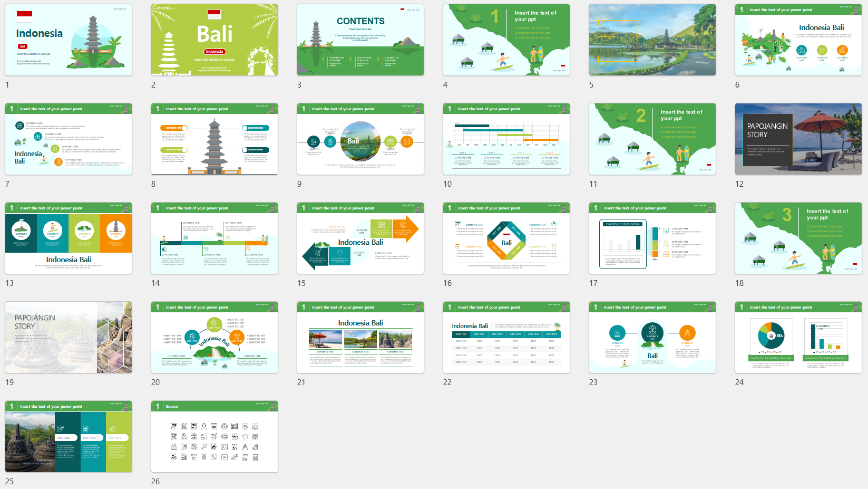Screen dimensions: 868x489
Task: Open slide 19, faded Papojangin Story slide
Action: click(x=69, y=338)
